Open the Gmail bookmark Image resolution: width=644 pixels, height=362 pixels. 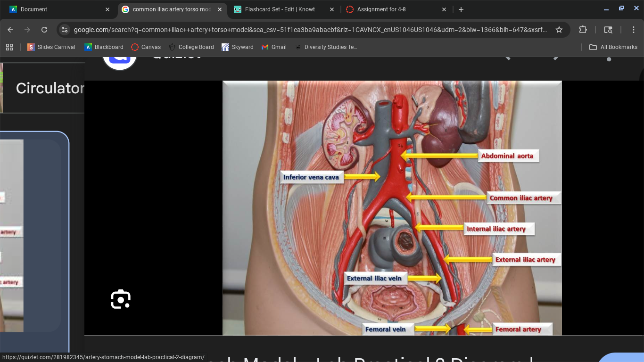point(274,47)
